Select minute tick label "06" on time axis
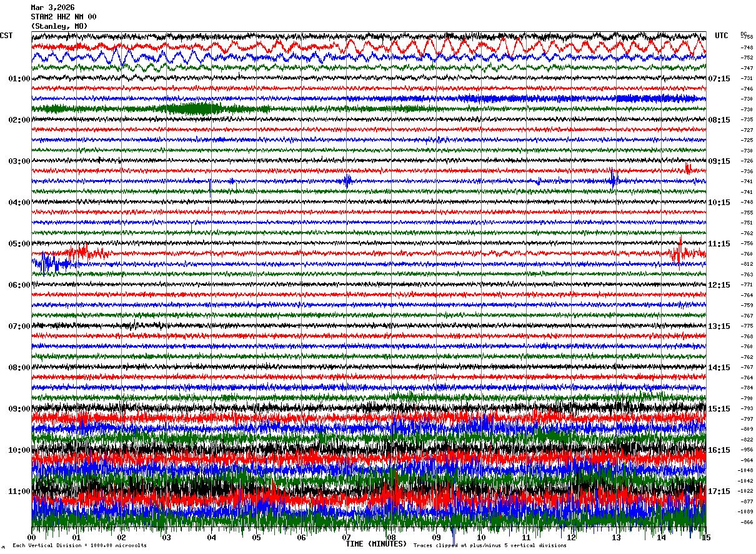This screenshot has width=756, height=554. [x=301, y=538]
